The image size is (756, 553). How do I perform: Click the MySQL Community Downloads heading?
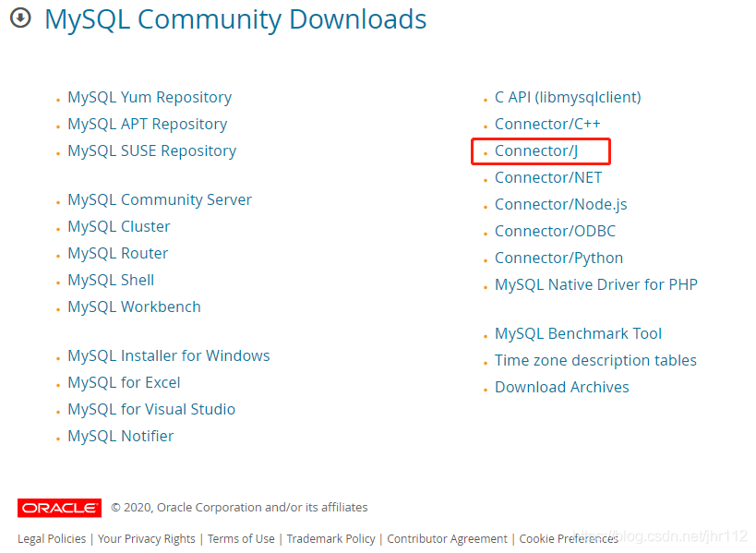235,19
